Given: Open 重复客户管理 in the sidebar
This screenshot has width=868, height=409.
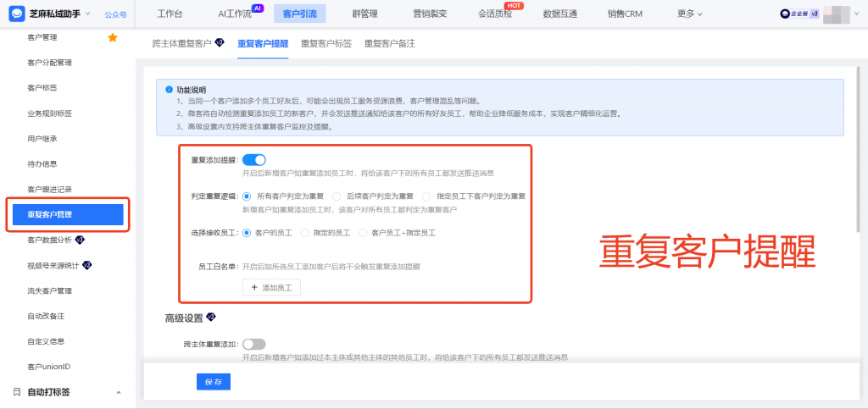Looking at the screenshot, I should click(x=68, y=214).
